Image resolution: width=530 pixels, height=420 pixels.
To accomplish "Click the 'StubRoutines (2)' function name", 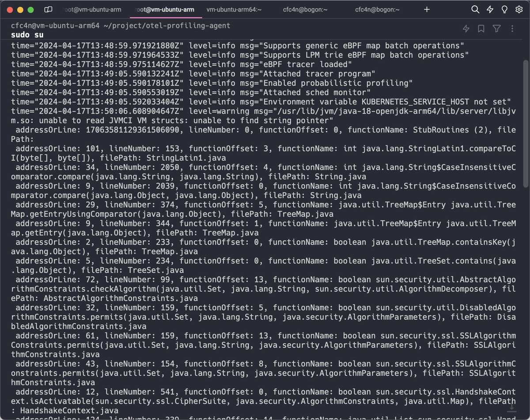I will pyautogui.click(x=450, y=130).
